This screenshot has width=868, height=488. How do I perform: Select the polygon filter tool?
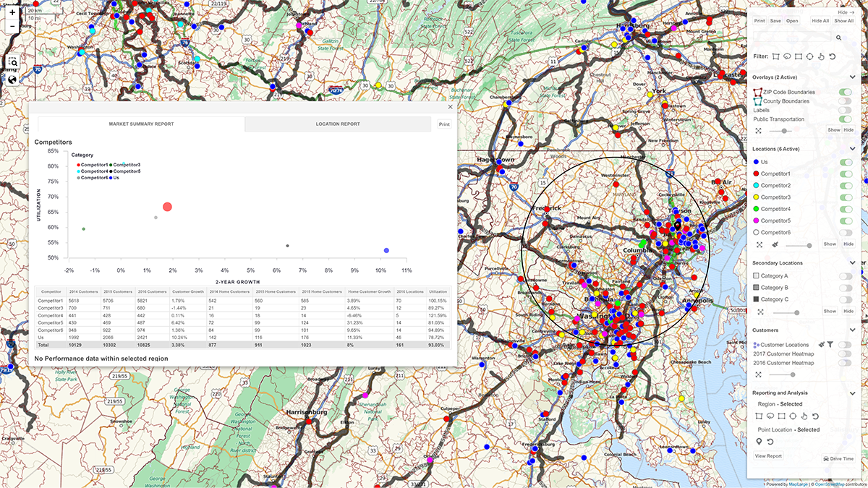pyautogui.click(x=775, y=56)
